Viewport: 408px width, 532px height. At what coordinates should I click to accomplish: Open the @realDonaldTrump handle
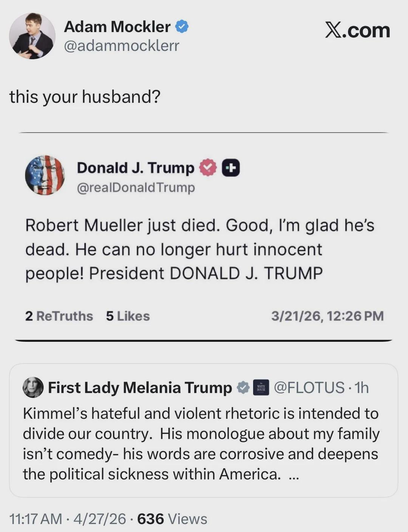[136, 187]
